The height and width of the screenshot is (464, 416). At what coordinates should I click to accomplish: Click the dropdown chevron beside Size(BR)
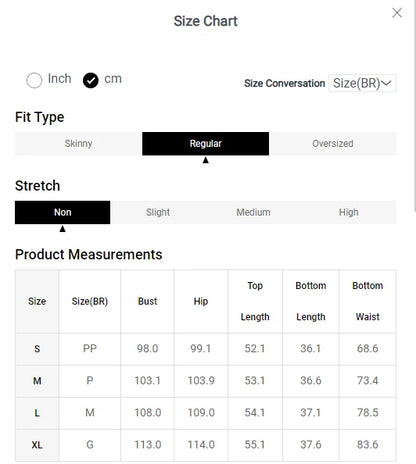coord(386,83)
